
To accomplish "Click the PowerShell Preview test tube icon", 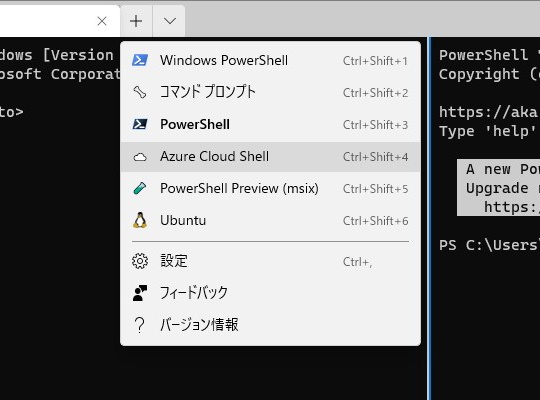I will tap(140, 188).
